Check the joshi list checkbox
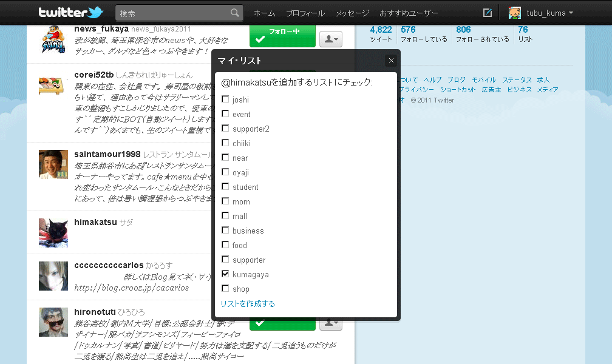Viewport: 612px width, 364px height. [225, 99]
